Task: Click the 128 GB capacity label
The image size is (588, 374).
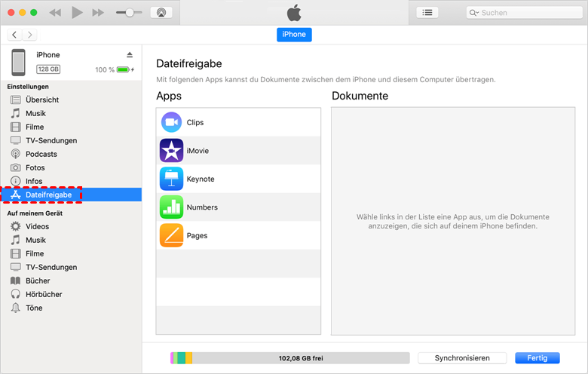Action: pyautogui.click(x=48, y=69)
